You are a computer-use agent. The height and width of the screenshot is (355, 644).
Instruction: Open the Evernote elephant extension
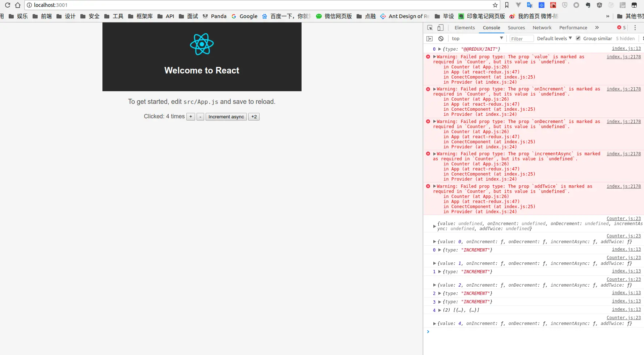tap(588, 5)
